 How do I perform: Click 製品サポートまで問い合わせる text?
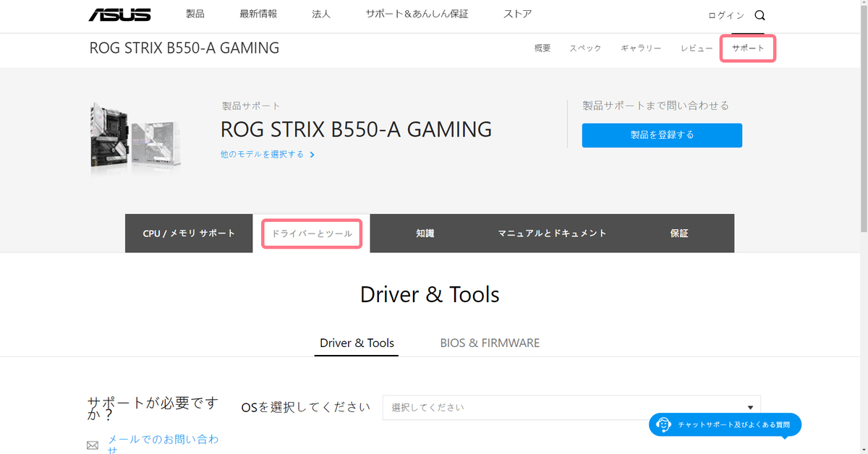655,106
